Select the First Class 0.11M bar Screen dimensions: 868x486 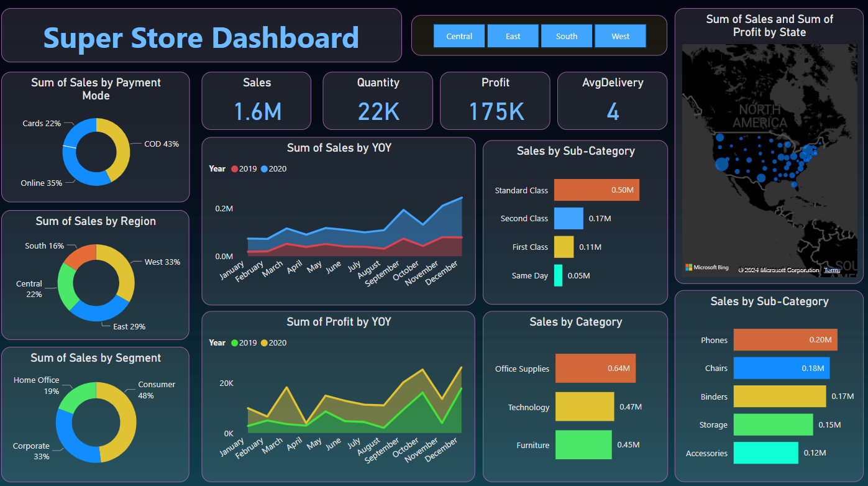564,247
